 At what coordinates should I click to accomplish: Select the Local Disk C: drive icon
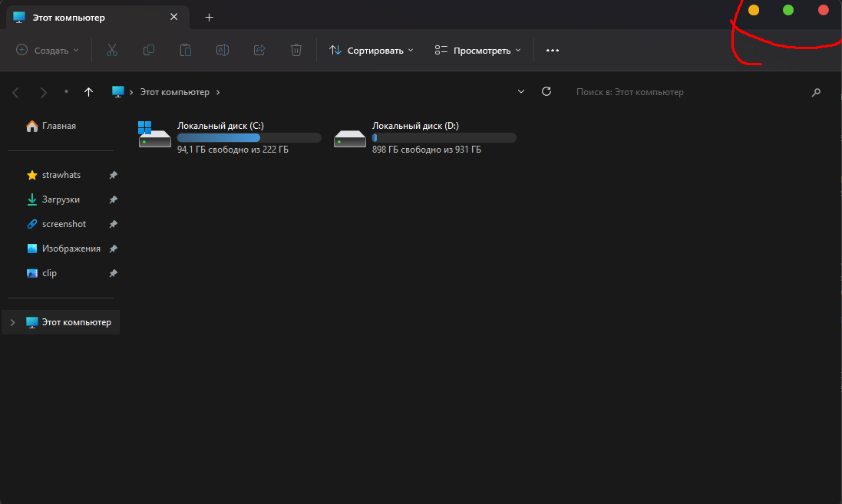point(154,134)
